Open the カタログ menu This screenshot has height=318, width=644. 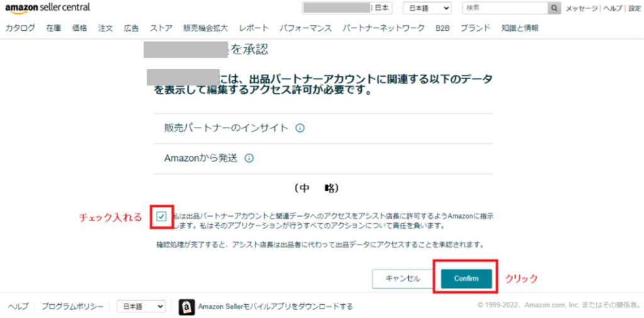coord(20,28)
